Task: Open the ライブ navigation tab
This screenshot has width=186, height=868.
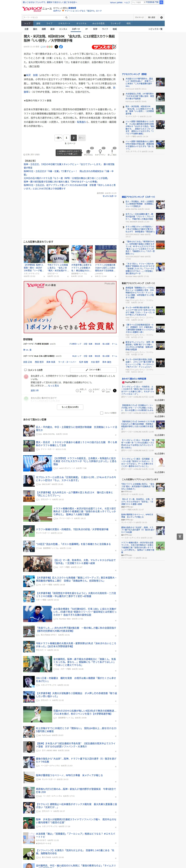Action: point(49,24)
